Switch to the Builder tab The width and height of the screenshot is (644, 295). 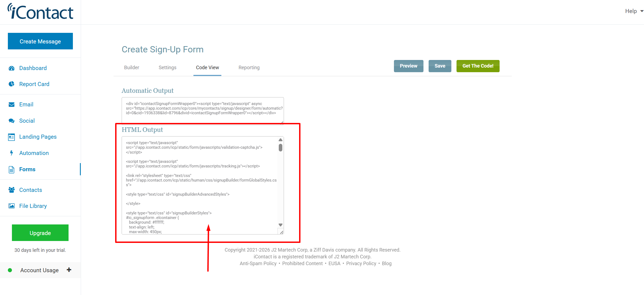coord(131,68)
